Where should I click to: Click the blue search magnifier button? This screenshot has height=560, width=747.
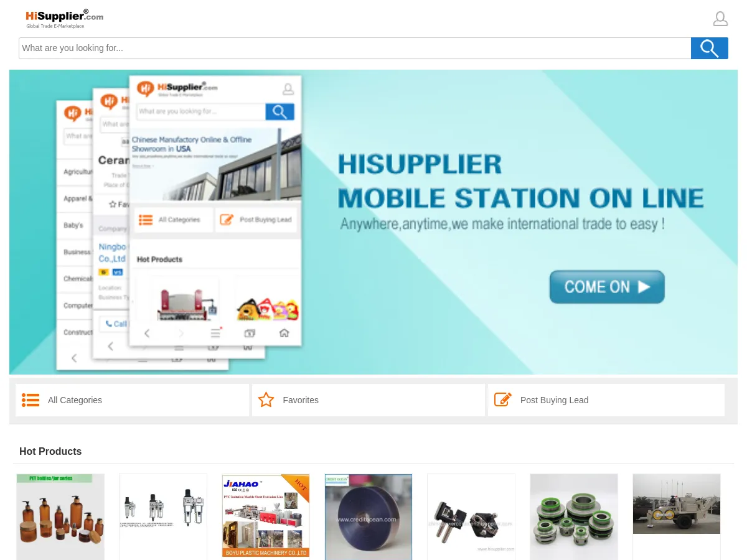coord(710,48)
